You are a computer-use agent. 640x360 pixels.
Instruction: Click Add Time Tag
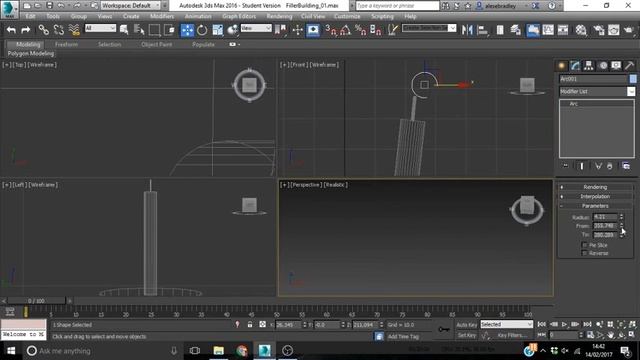(403, 337)
